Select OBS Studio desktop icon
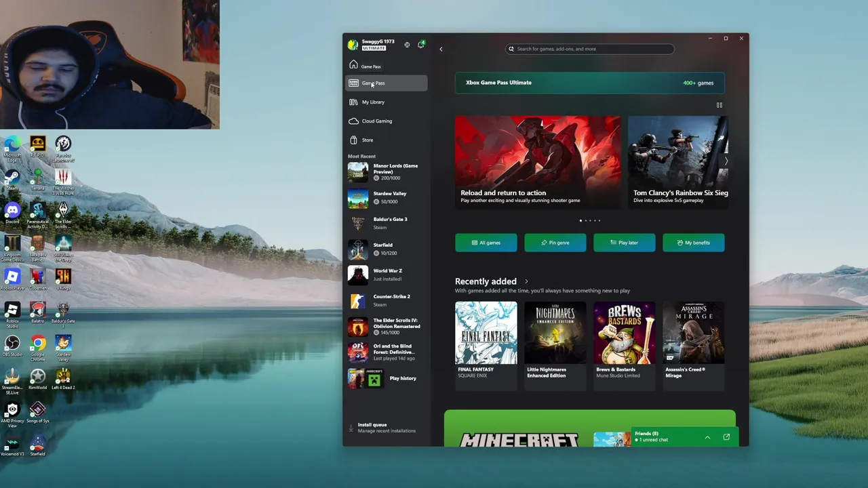Image resolution: width=868 pixels, height=488 pixels. coord(12,346)
